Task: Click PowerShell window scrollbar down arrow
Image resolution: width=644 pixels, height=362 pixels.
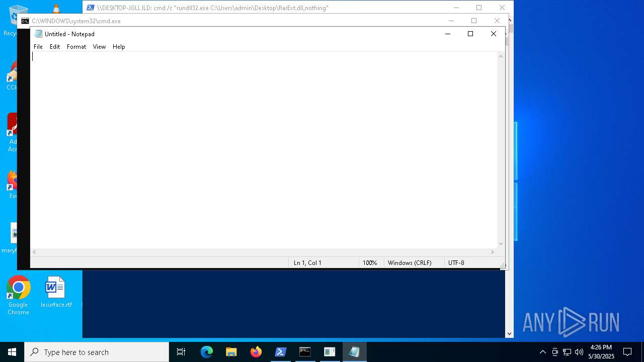Action: [x=509, y=333]
